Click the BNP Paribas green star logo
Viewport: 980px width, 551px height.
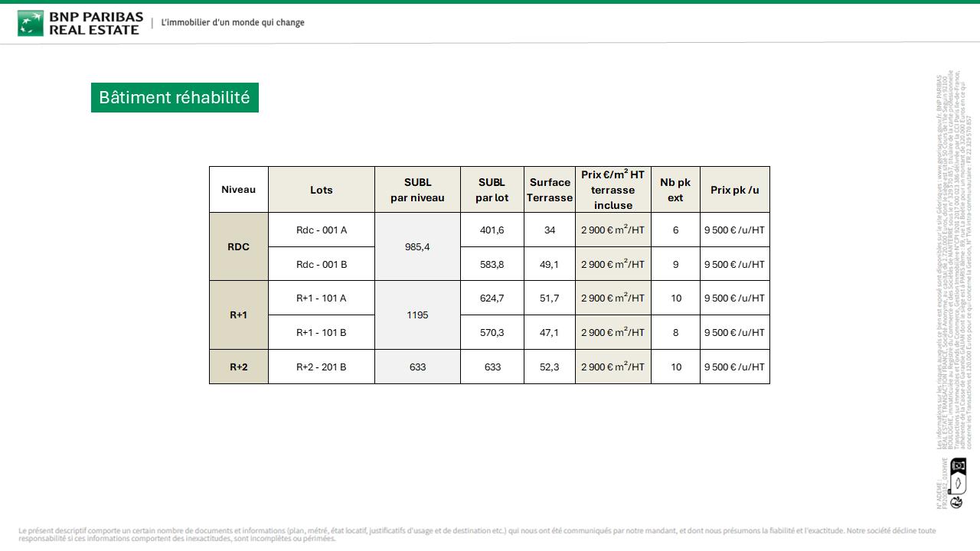point(31,23)
